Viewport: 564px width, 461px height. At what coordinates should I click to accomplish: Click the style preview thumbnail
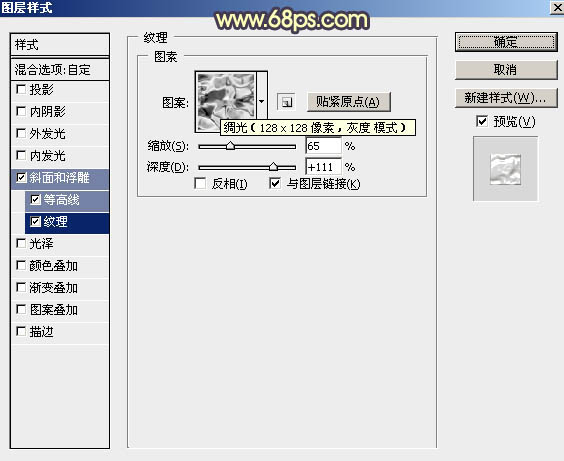tap(505, 169)
